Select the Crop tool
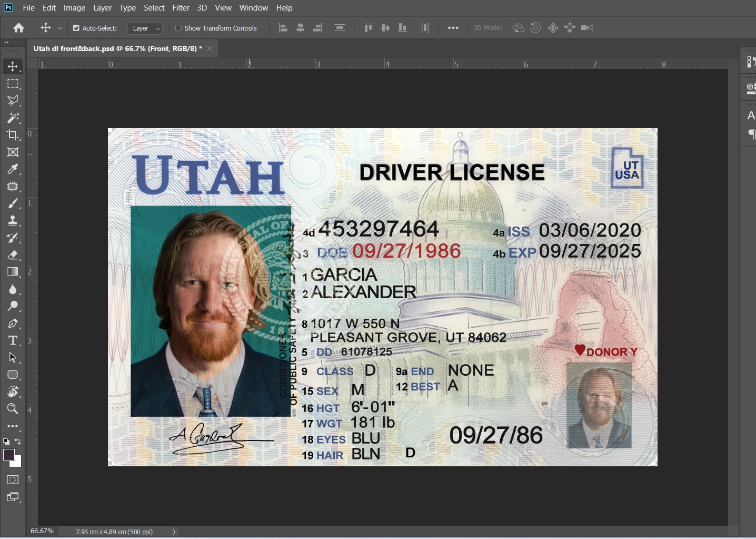 13,135
